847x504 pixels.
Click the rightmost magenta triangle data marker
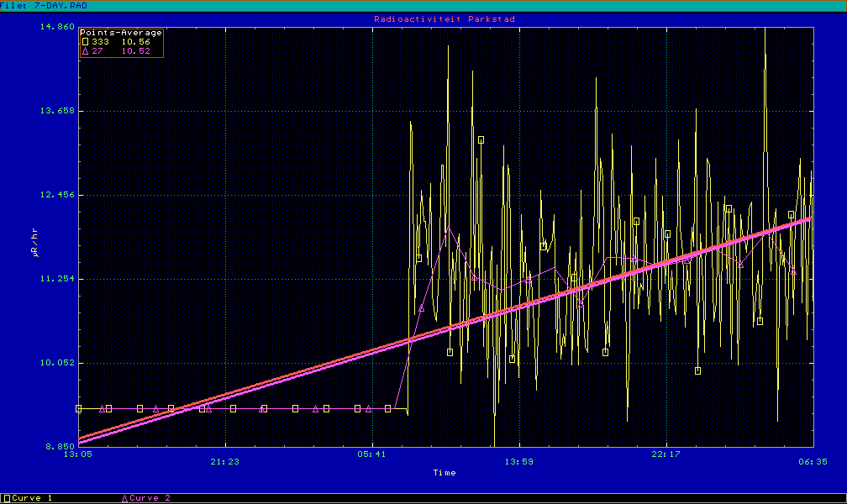793,271
